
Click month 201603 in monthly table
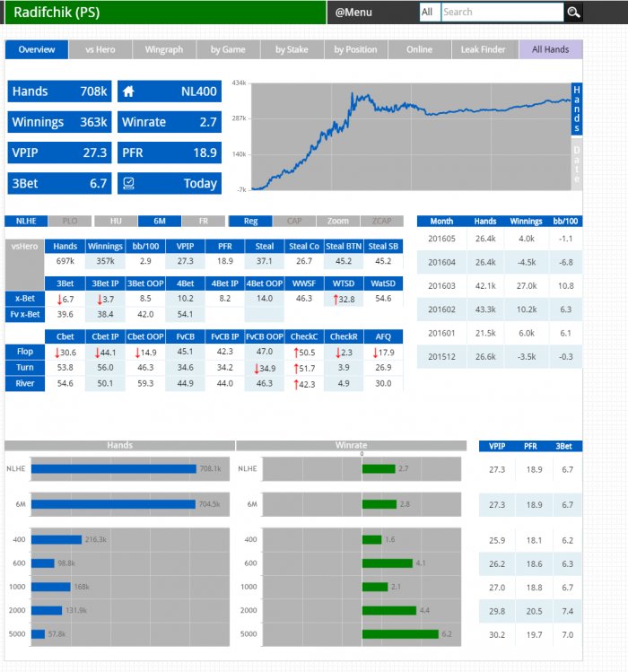[441, 286]
